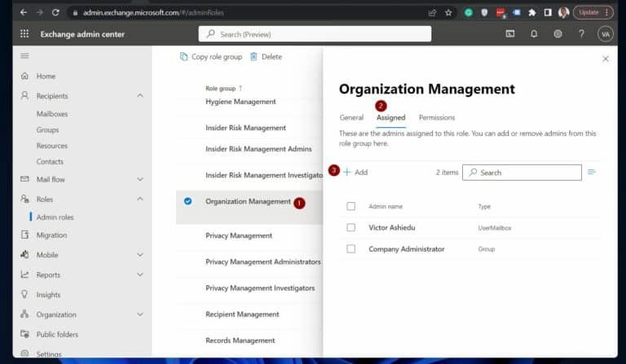Switch to the Assigned tab
Image resolution: width=626 pixels, height=364 pixels.
391,117
